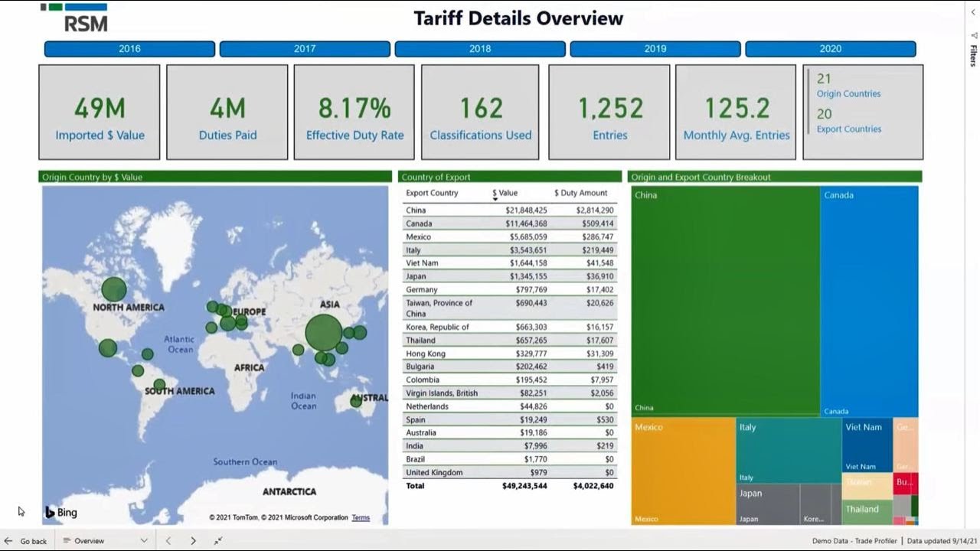
Task: Click the Hong Kong table row
Action: [510, 354]
